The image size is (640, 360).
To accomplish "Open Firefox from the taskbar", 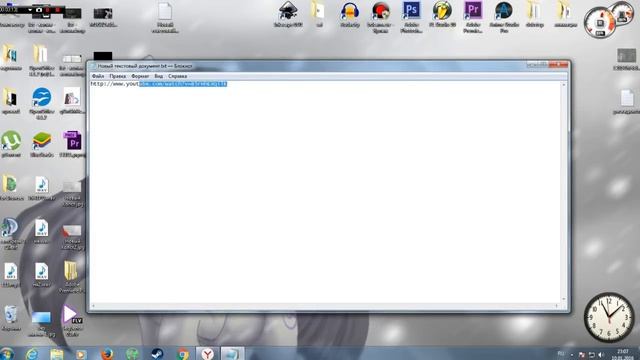I will (x=107, y=354).
